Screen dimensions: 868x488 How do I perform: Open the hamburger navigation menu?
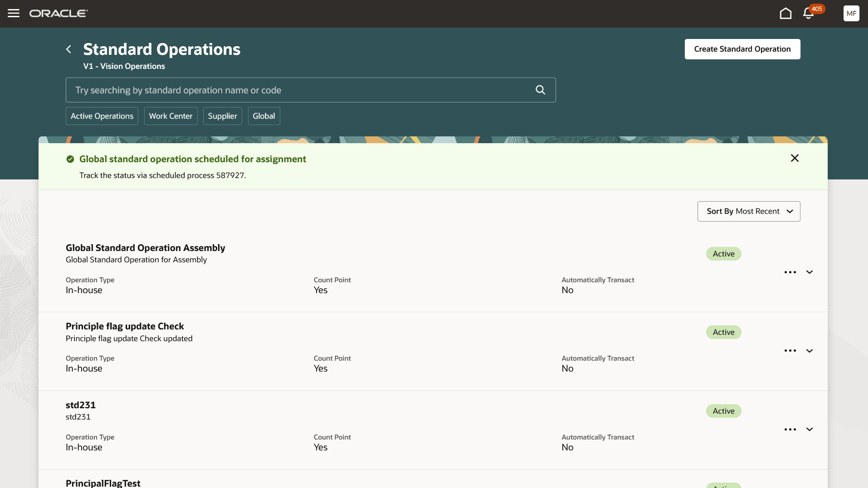14,13
